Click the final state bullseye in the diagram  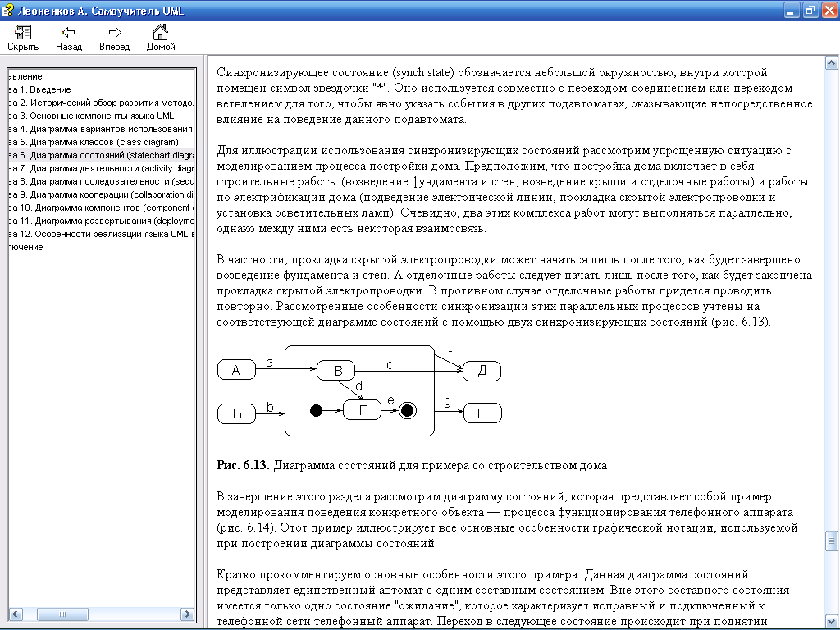(407, 411)
